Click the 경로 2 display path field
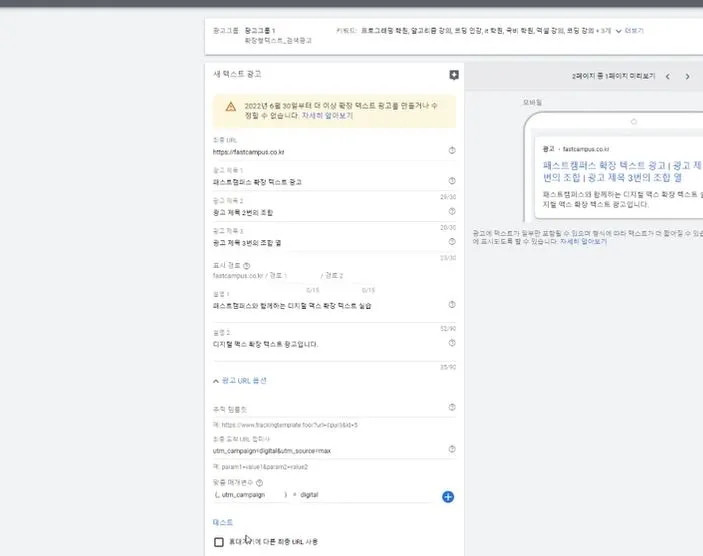This screenshot has height=556, width=703. [x=350, y=276]
